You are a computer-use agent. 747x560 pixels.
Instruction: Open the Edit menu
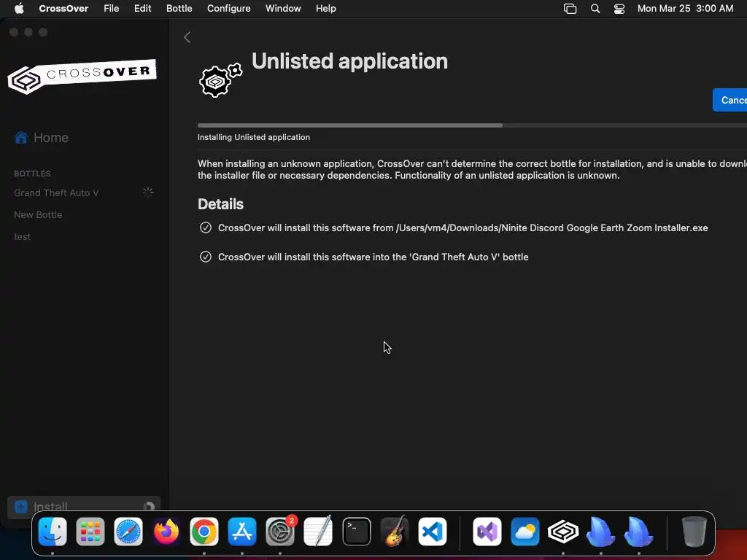coord(142,9)
